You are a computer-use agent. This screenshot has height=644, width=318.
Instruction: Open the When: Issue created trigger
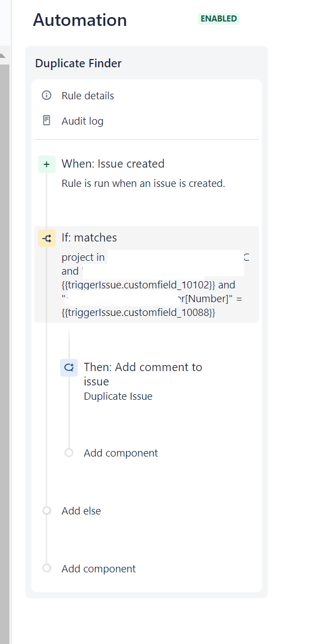(113, 163)
